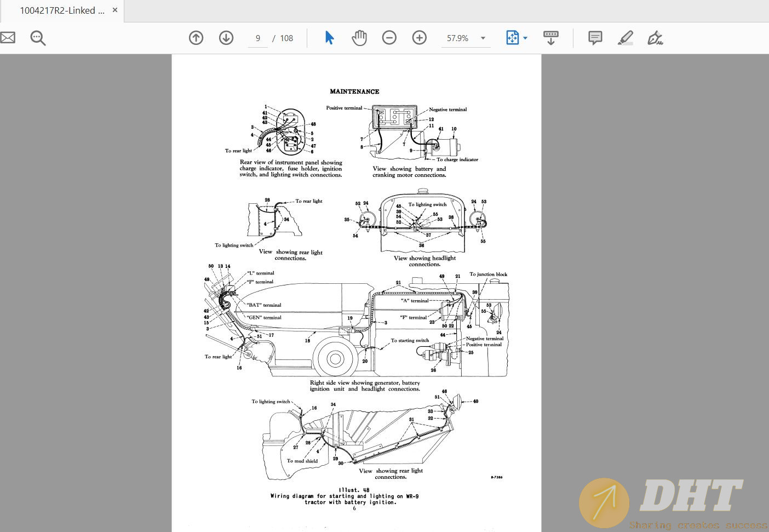This screenshot has width=769, height=532.
Task: Click the Illust. 48 caption text
Action: point(354,490)
